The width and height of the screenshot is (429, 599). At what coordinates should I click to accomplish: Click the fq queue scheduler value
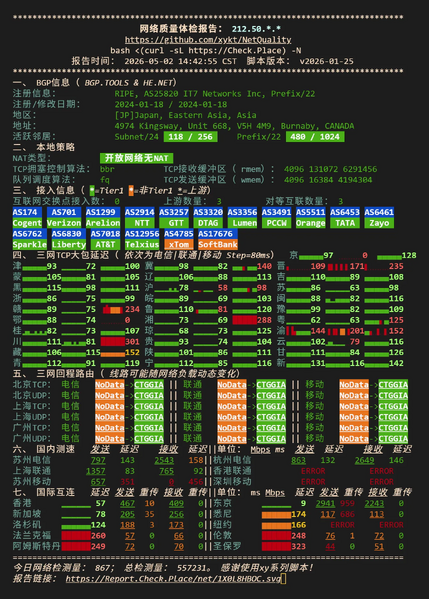pos(105,180)
